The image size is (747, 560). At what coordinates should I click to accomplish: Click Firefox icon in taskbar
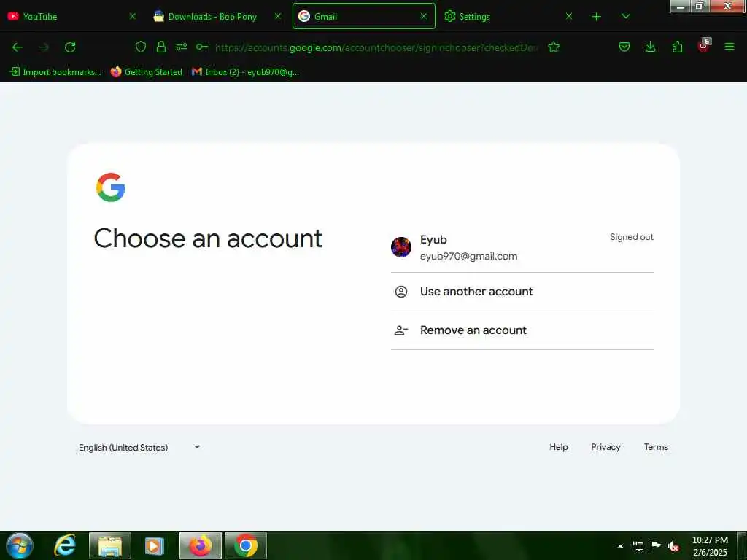[201, 545]
